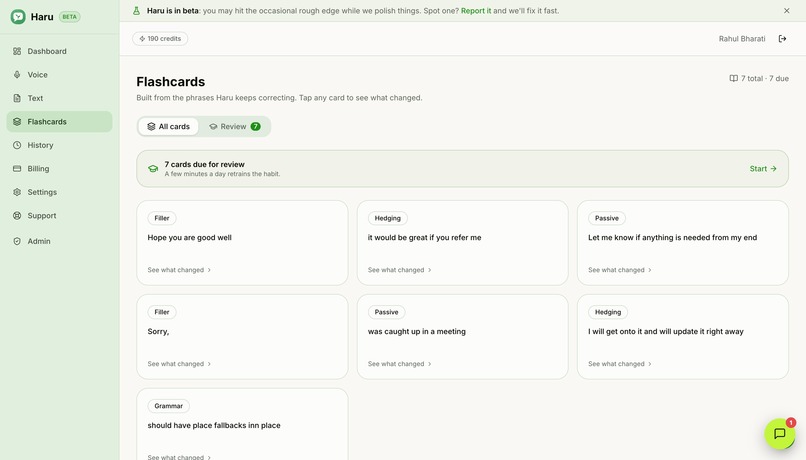The width and height of the screenshot is (806, 460).
Task: Open the 'Sorry,' flashcard
Action: [242, 337]
